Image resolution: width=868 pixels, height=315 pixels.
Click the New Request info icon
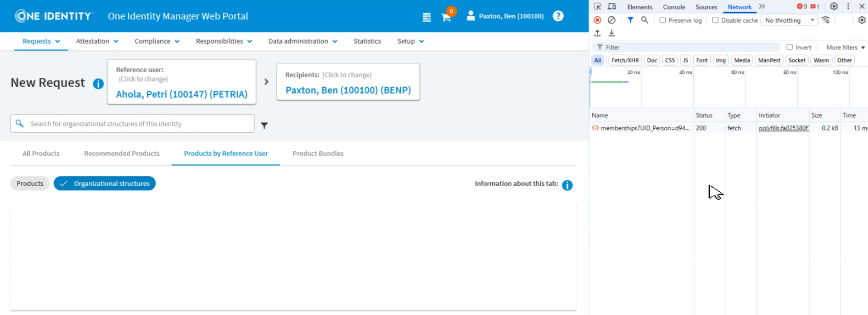(98, 84)
